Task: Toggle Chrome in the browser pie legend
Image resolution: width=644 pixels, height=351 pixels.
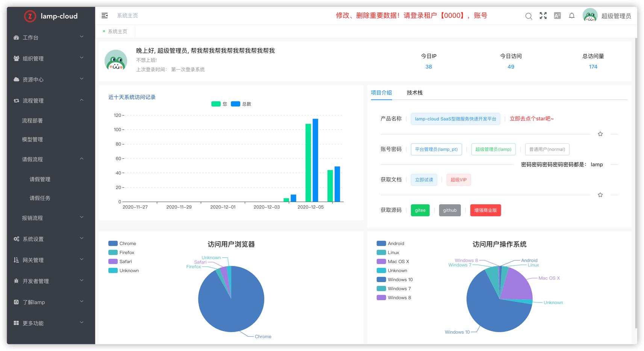Action: [x=113, y=243]
